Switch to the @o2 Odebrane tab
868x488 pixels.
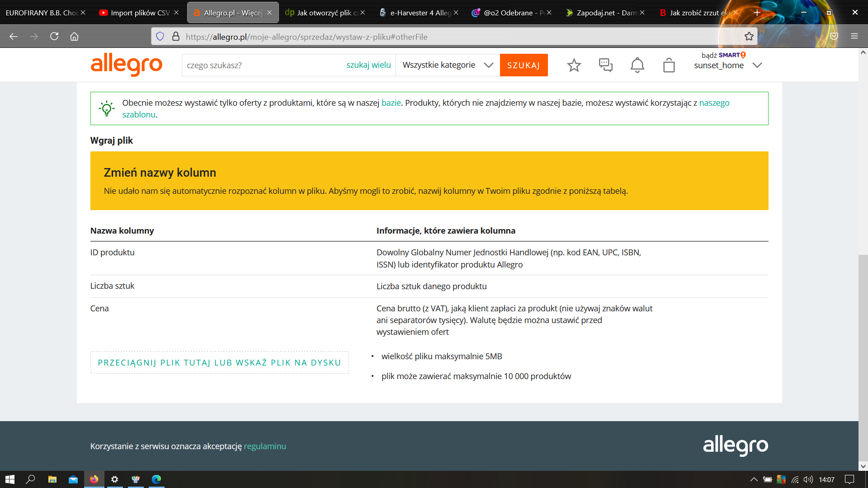(x=507, y=13)
